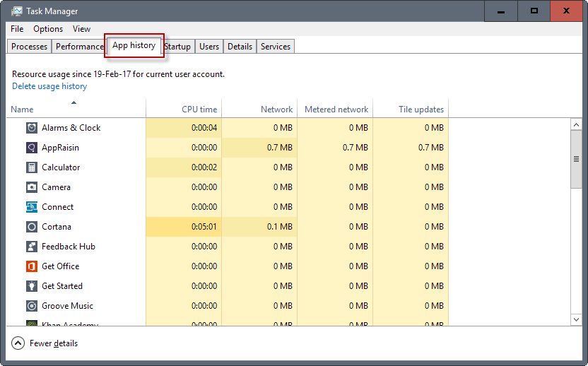Viewport: 588px width, 366px height.
Task: Select the AppRaisin row name
Action: 60,148
